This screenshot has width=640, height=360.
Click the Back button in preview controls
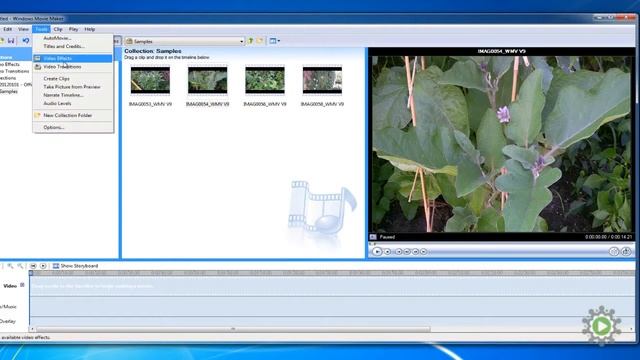tap(399, 252)
